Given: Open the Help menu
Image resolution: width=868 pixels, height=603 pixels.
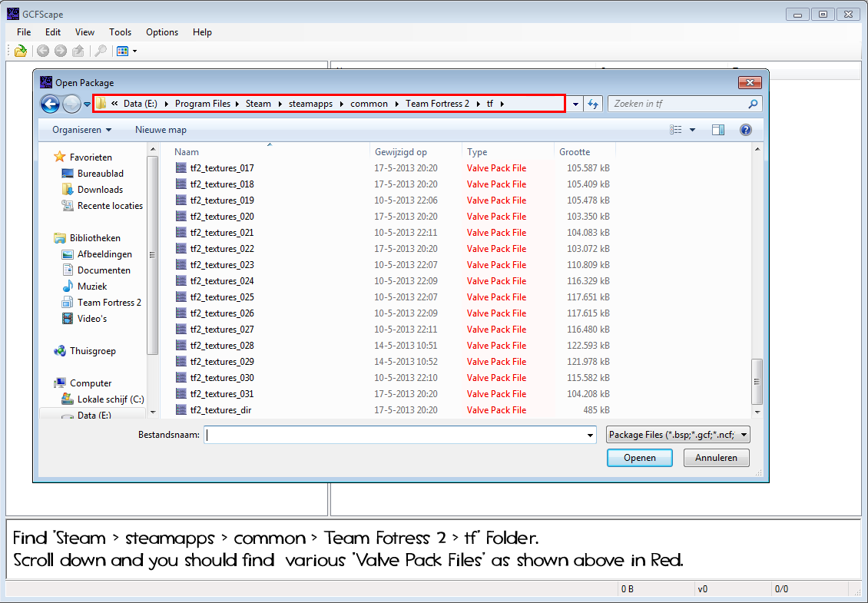Looking at the screenshot, I should tap(202, 32).
